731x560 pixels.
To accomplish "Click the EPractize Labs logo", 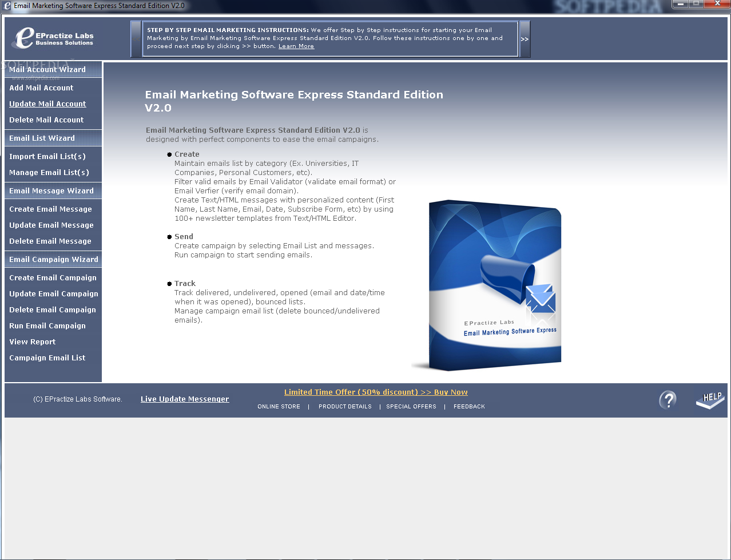I will tap(52, 38).
